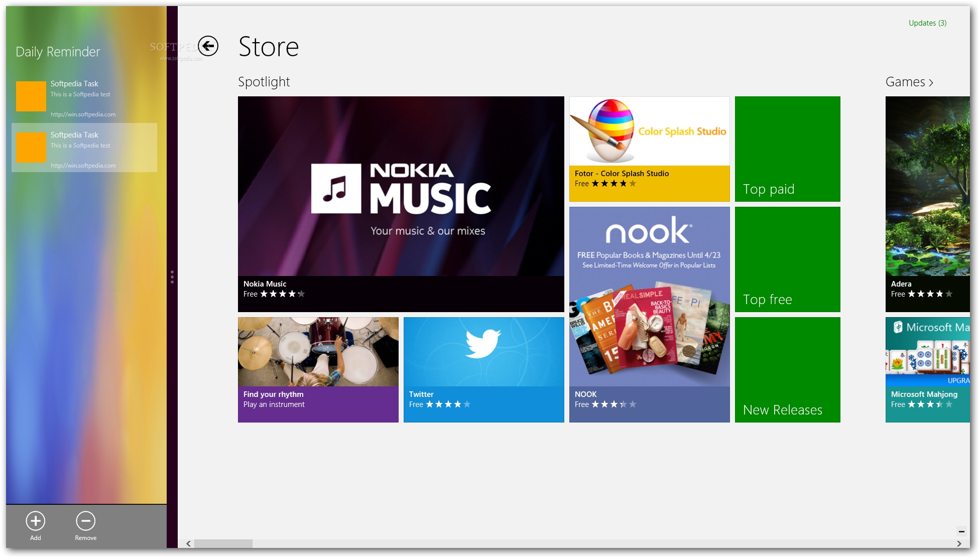Open the Microsoft Mahjong game tile
Viewport: 980px width, 558px height.
point(928,370)
